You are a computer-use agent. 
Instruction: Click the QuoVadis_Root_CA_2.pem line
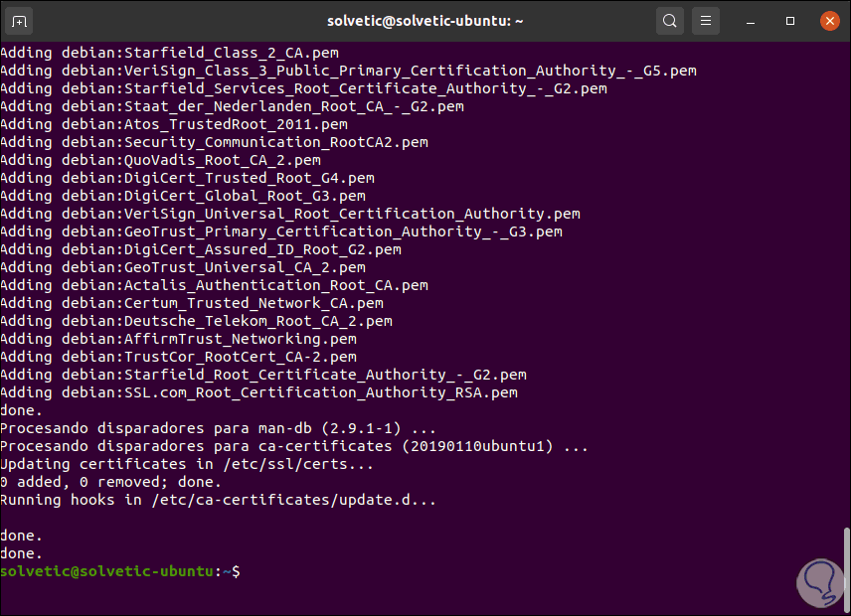tap(160, 160)
